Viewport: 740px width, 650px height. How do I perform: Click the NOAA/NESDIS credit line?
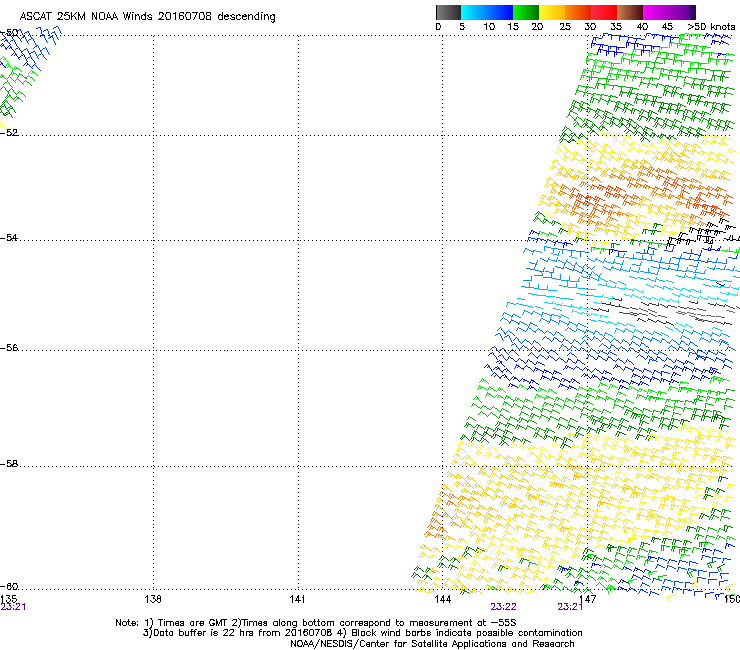(432, 644)
